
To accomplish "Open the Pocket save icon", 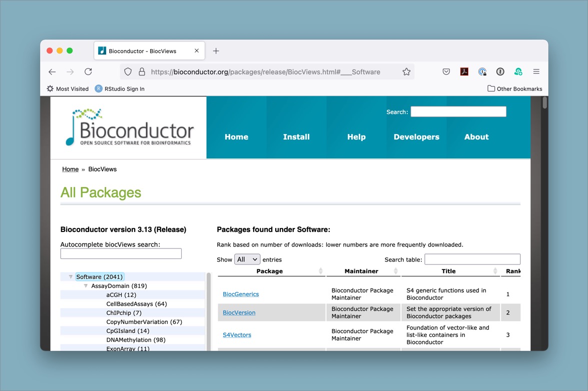I will click(446, 72).
